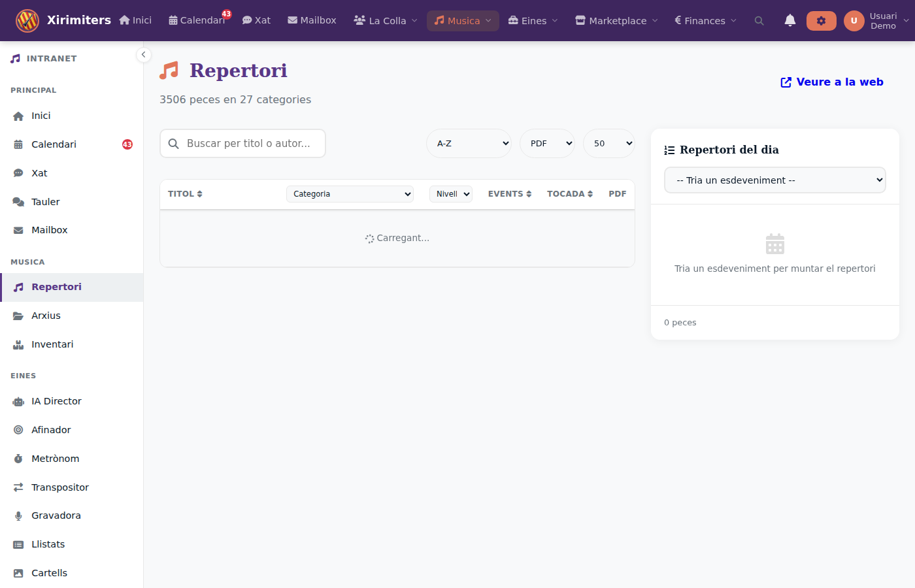Open the Marketplace menu in navbar

point(616,21)
